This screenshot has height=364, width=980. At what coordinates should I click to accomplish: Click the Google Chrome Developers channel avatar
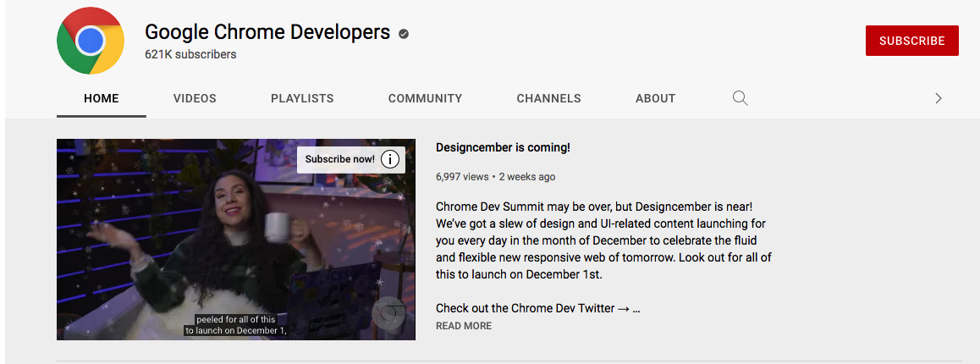(x=90, y=41)
